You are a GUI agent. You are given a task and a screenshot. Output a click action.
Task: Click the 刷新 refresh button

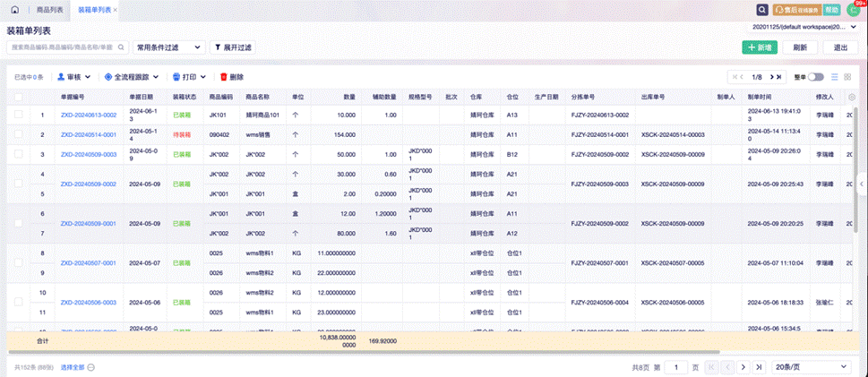pyautogui.click(x=799, y=47)
